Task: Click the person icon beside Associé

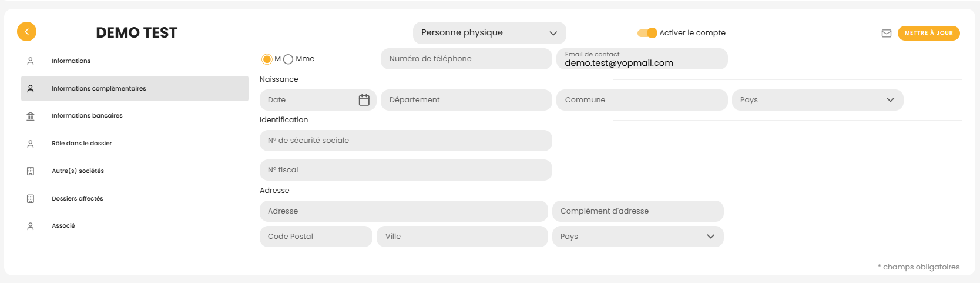Action: 31,226
